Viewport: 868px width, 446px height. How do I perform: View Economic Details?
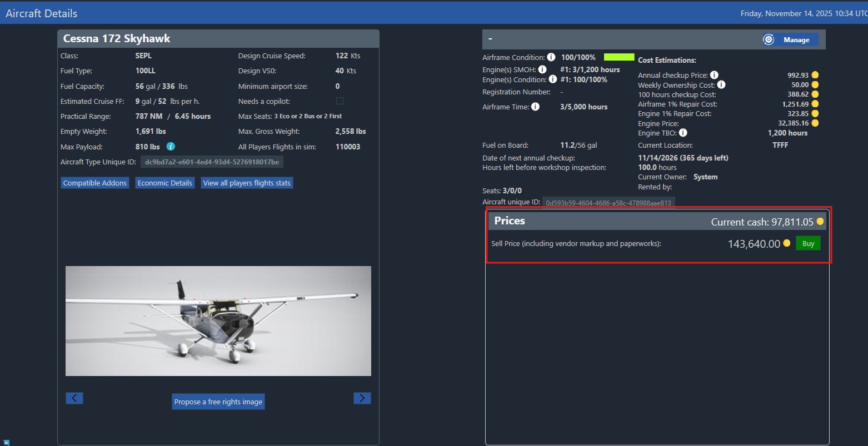pyautogui.click(x=164, y=182)
